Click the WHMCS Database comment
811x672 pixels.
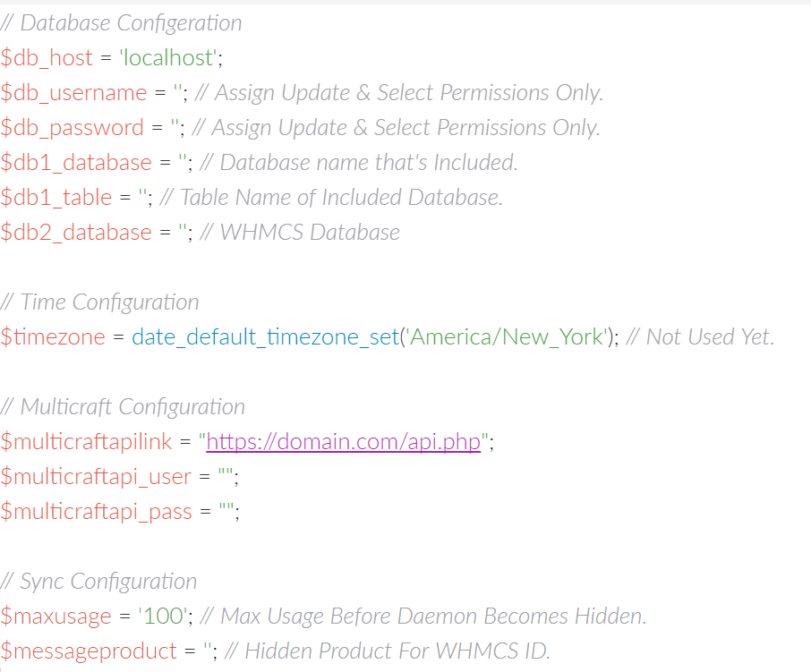coord(300,233)
